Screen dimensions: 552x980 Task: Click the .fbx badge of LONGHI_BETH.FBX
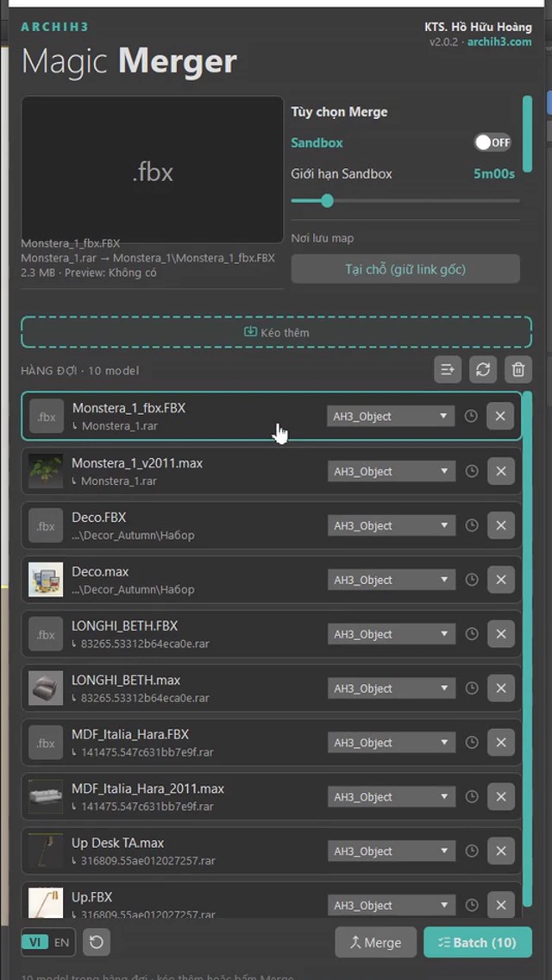pyautogui.click(x=46, y=634)
